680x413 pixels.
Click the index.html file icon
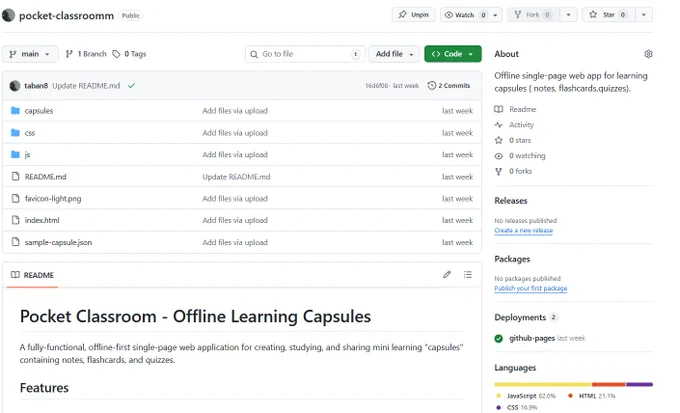coord(15,220)
